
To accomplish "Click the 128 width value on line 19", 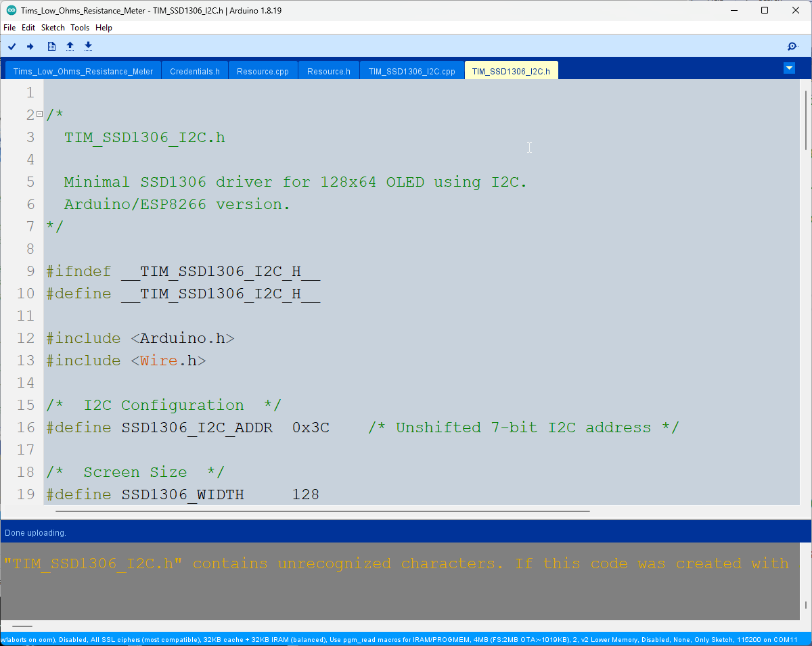I will click(x=306, y=494).
